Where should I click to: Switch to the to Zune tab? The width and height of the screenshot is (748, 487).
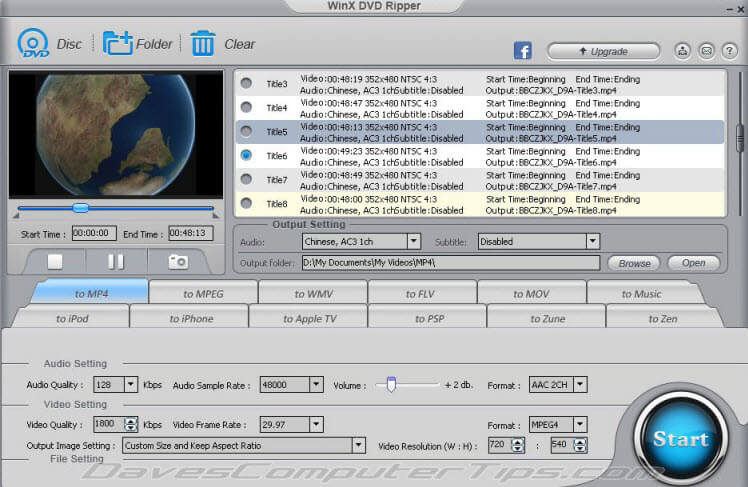point(547,318)
